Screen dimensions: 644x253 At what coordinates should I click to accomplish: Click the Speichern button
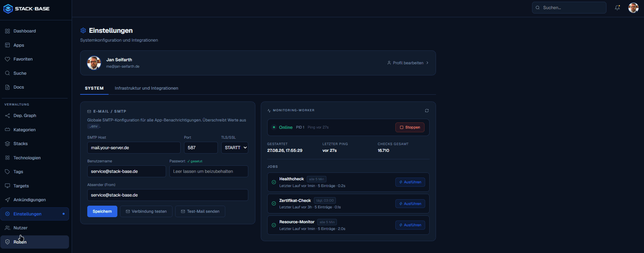click(102, 211)
